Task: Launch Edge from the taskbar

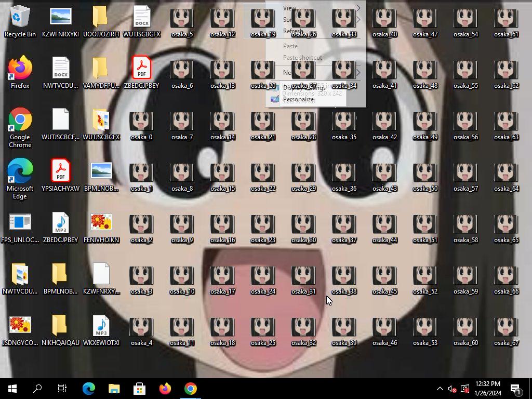Action: (x=88, y=389)
